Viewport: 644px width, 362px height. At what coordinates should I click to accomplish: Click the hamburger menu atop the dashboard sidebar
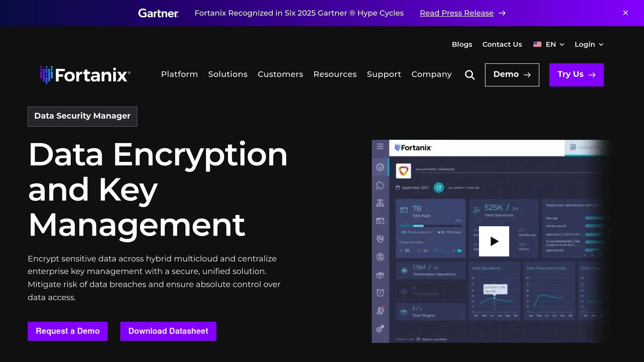coord(380,146)
